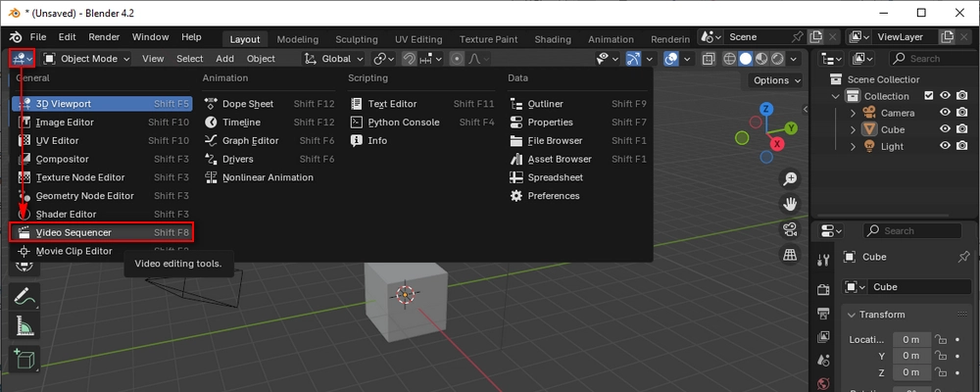Select Texture Node Editor
The height and width of the screenshot is (392, 980).
[103, 177]
